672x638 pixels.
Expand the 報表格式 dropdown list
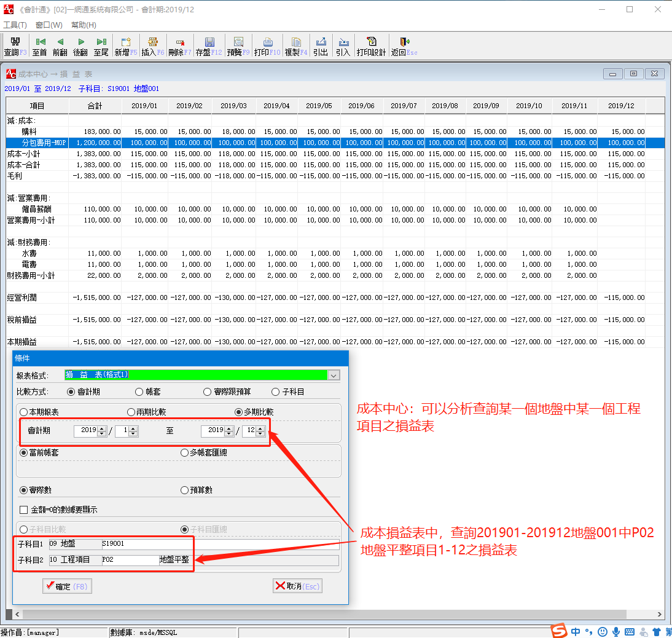pyautogui.click(x=334, y=375)
